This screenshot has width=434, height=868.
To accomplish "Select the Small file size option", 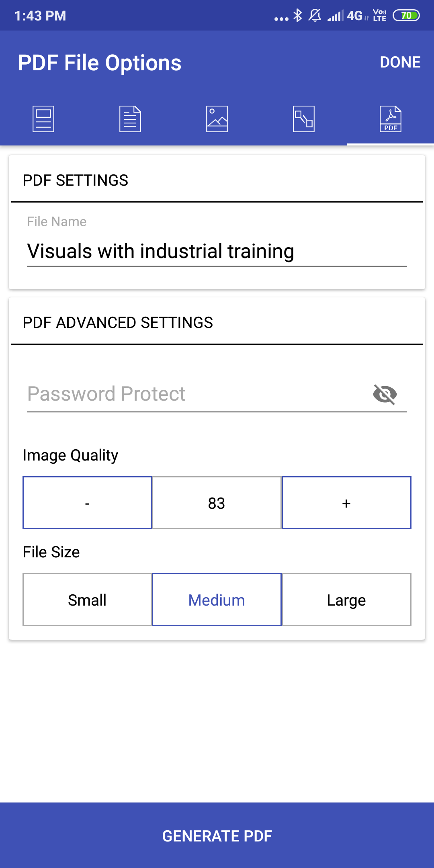I will point(87,600).
